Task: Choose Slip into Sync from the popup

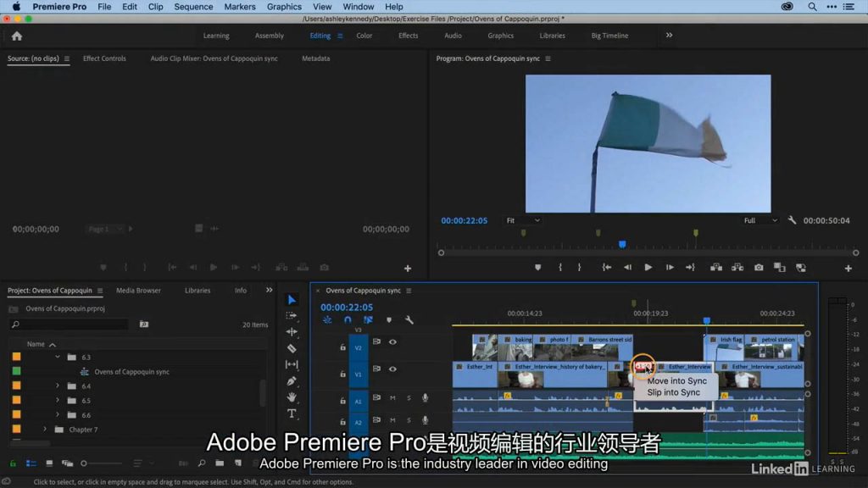Action: click(674, 392)
